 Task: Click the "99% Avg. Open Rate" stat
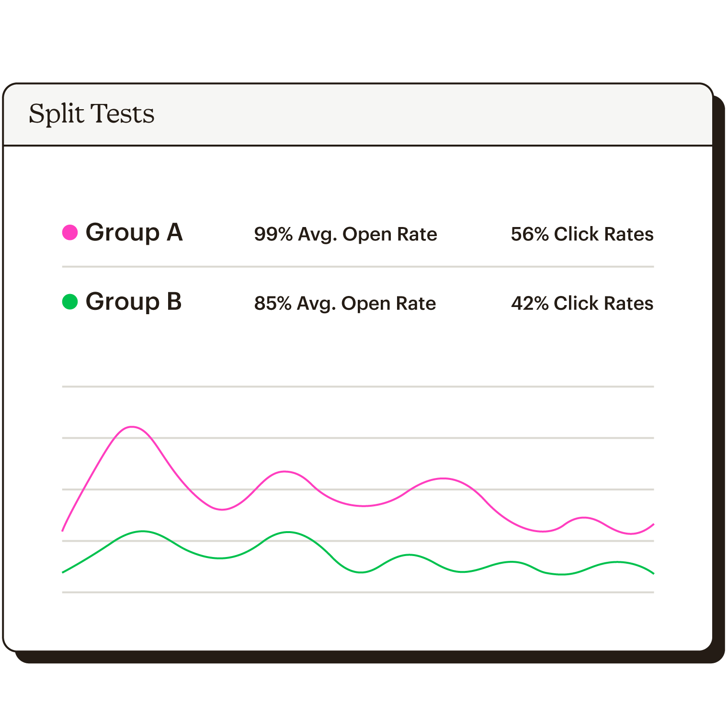pos(345,234)
